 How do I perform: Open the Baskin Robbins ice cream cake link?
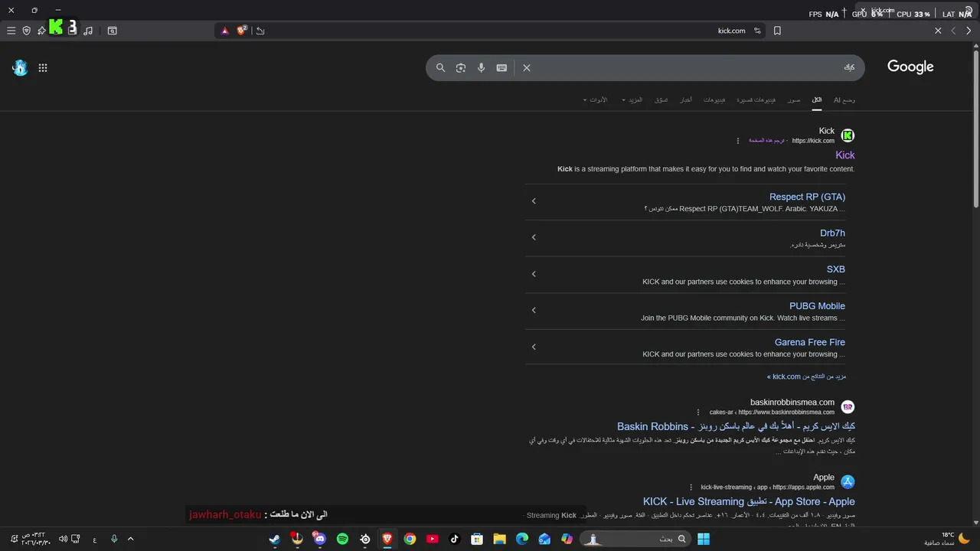coord(736,426)
